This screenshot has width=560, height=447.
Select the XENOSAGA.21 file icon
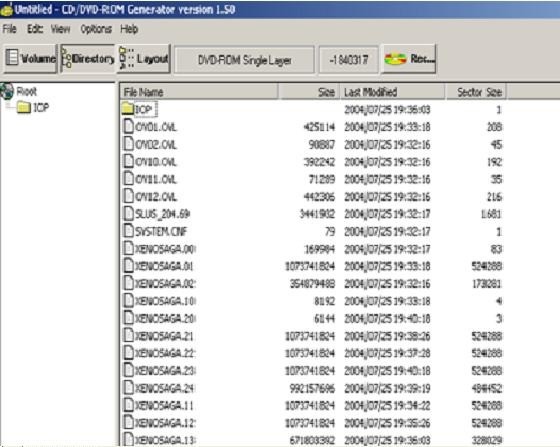pyautogui.click(x=128, y=335)
